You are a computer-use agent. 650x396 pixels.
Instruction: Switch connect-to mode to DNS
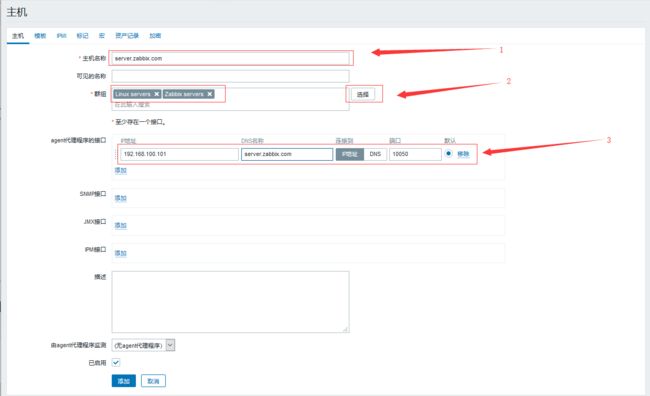(375, 154)
